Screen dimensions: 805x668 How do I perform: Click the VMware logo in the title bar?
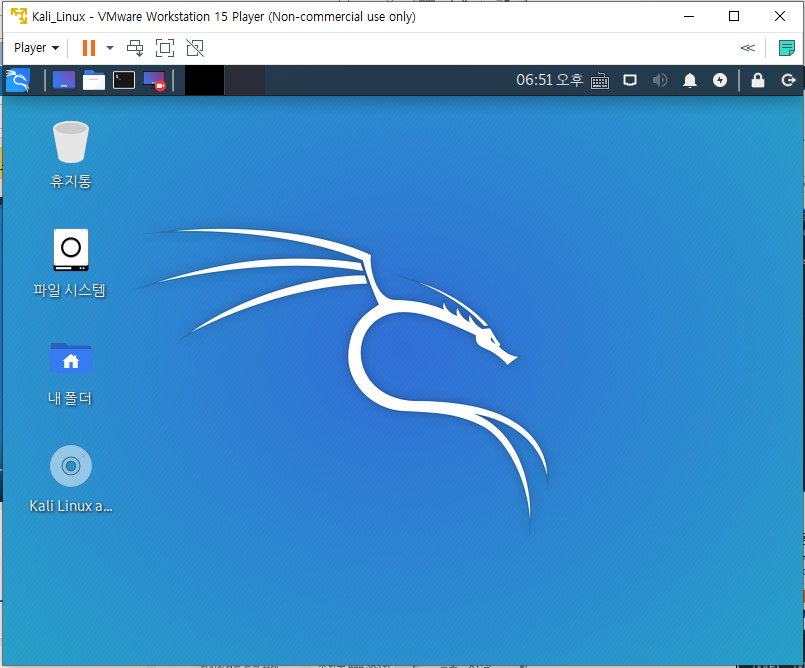pyautogui.click(x=18, y=16)
